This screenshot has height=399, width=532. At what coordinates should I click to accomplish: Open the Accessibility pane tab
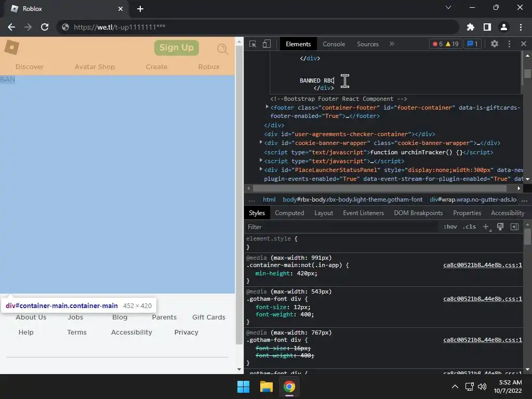(508, 213)
